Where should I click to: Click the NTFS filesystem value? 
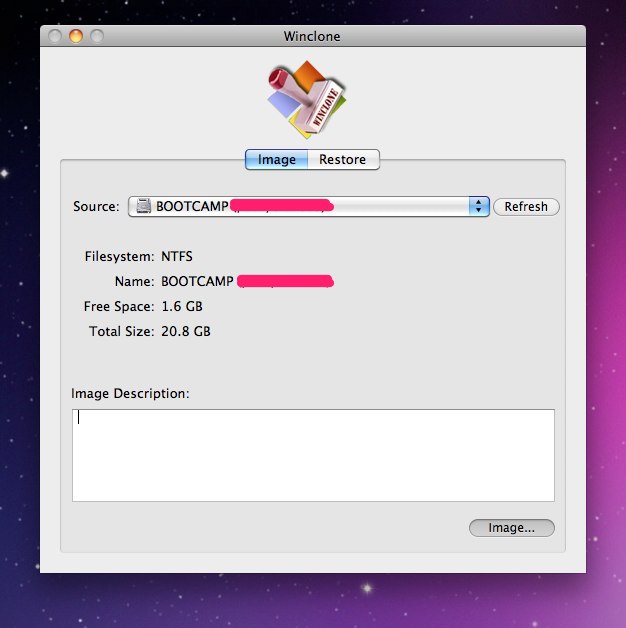[177, 256]
